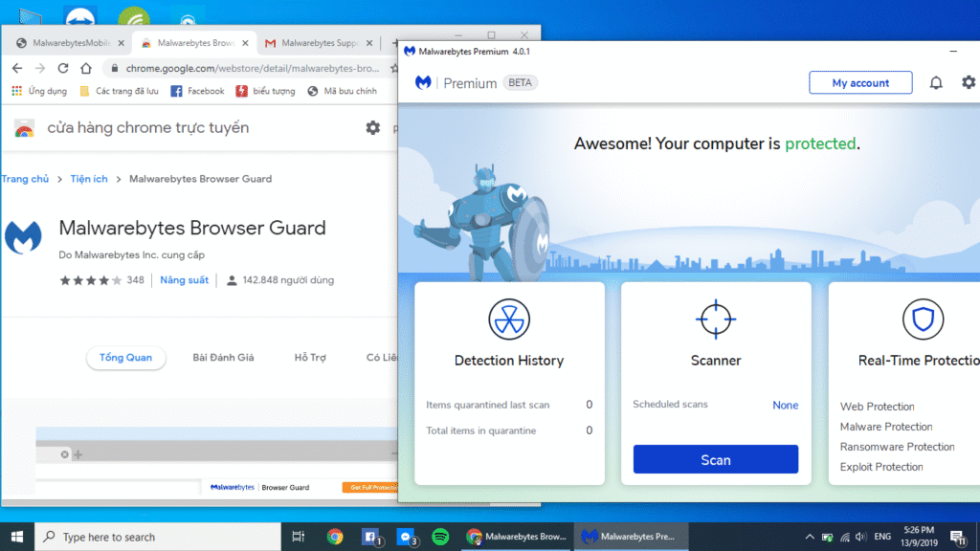This screenshot has height=551, width=980.
Task: Open Detection History radiation icon
Action: [x=509, y=320]
